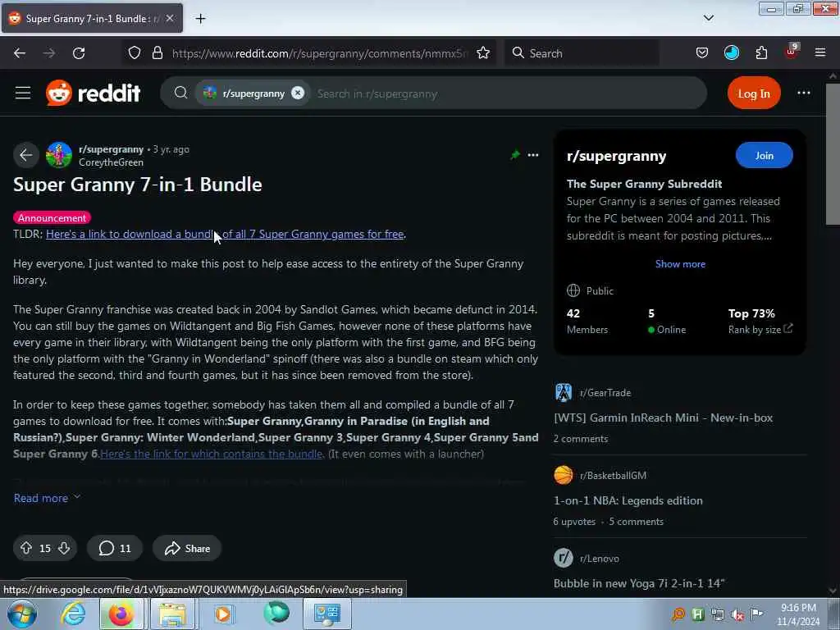The width and height of the screenshot is (840, 630).
Task: Close the Super Granny browser tab
Action: tap(170, 18)
